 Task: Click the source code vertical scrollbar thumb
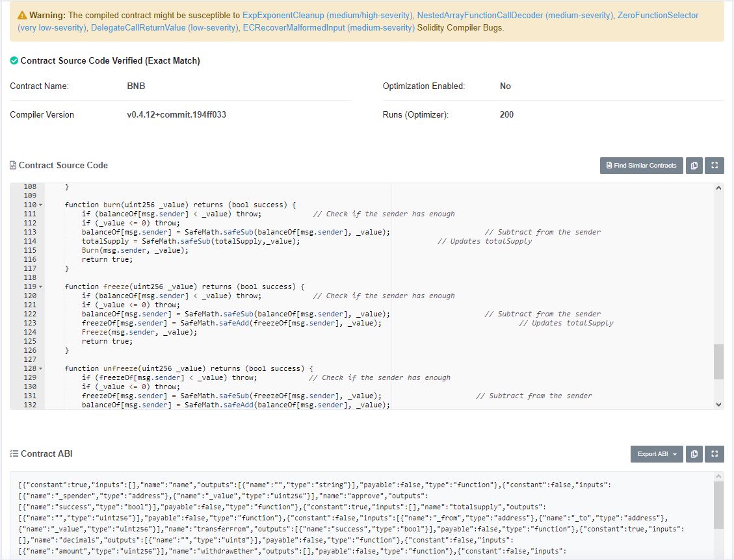[718, 362]
